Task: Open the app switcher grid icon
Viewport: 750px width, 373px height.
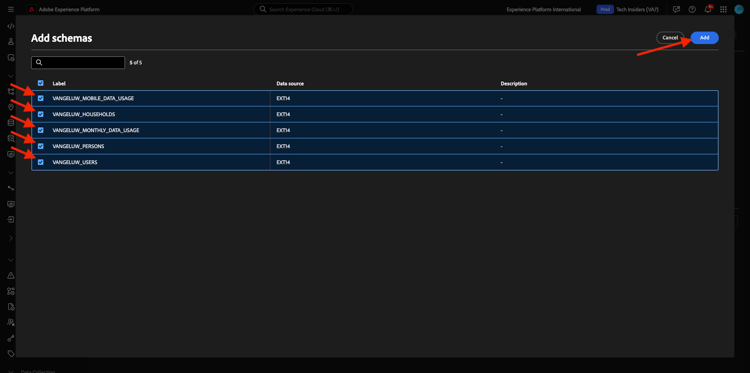Action: [723, 9]
